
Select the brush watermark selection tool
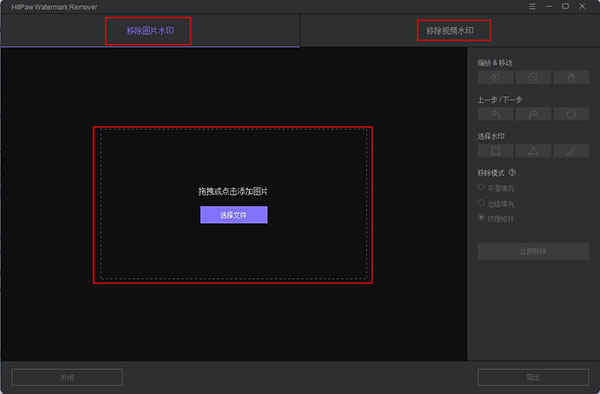pos(571,151)
